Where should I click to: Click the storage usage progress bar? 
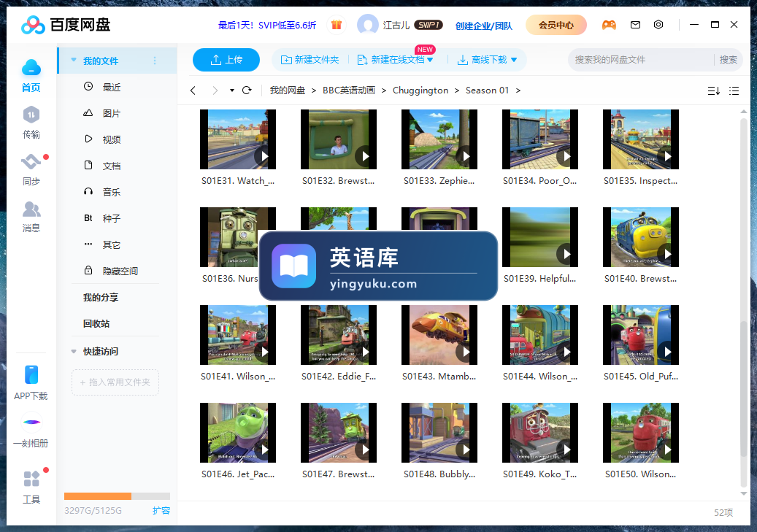(117, 496)
